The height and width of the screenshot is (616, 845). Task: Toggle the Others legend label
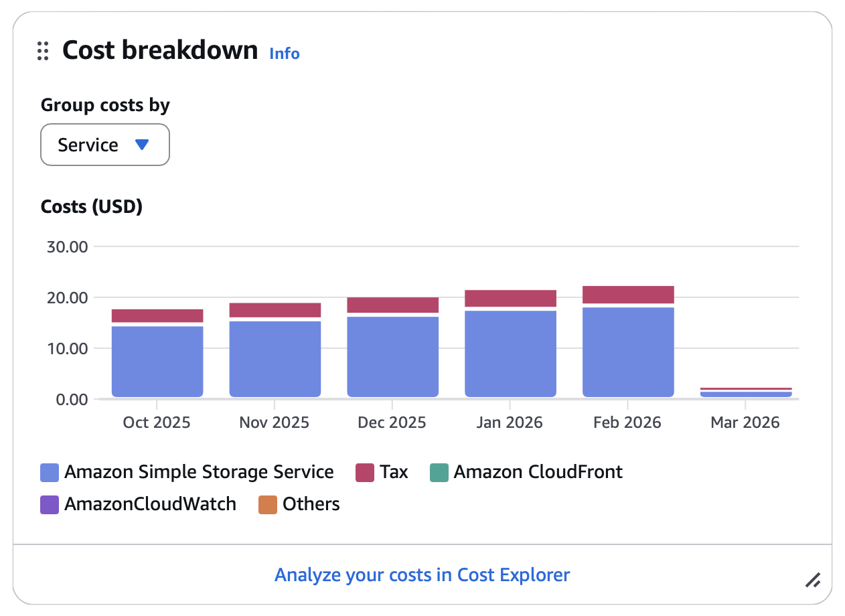point(311,504)
